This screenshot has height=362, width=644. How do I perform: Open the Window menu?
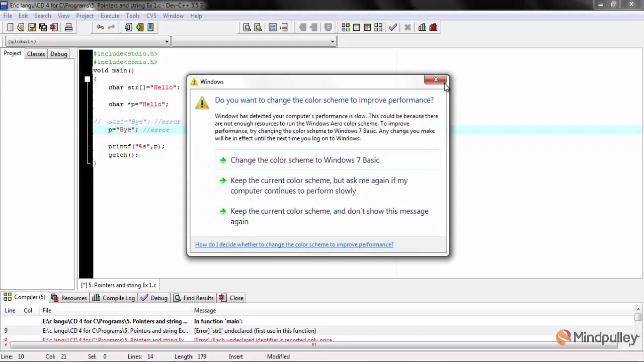click(173, 16)
